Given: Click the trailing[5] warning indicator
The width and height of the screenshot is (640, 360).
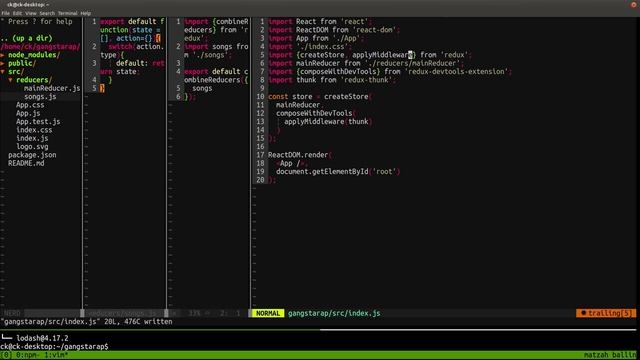Looking at the screenshot, I should pos(606,313).
